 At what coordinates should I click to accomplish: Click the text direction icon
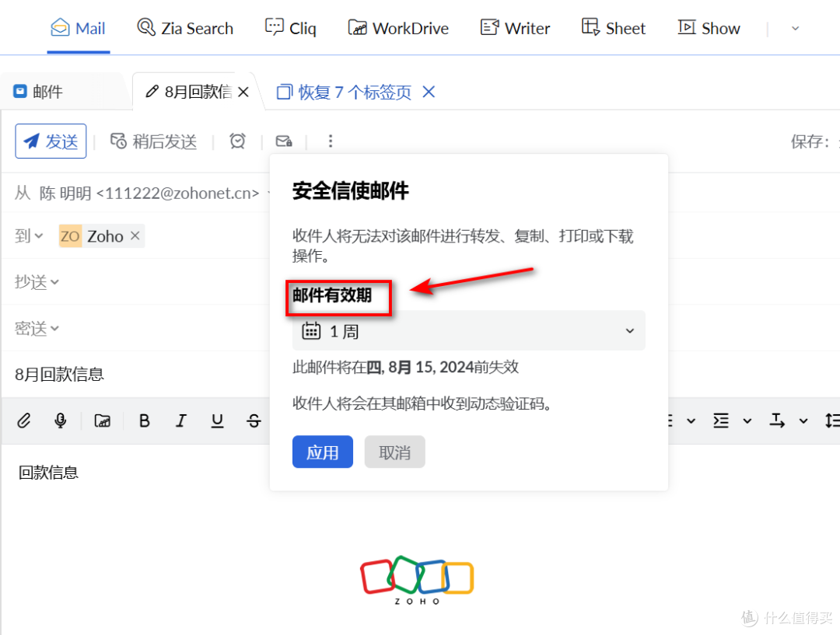(x=777, y=420)
